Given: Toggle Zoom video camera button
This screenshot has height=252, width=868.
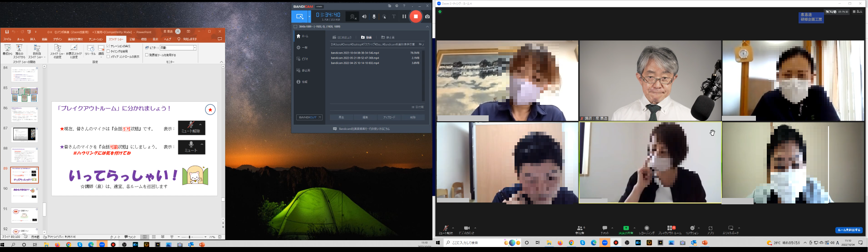Looking at the screenshot, I should tap(466, 230).
